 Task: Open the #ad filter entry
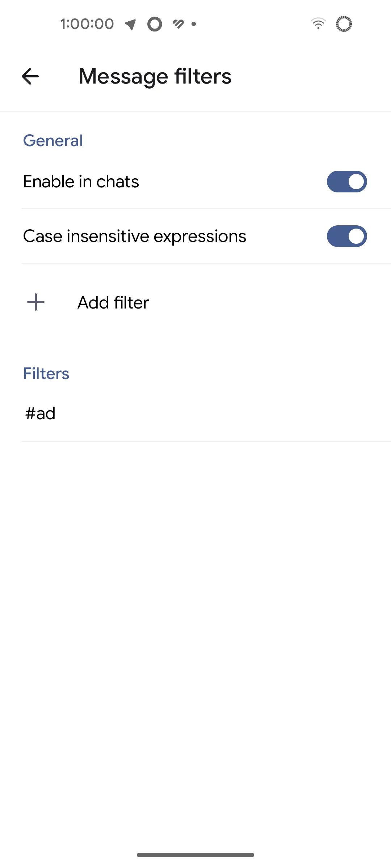click(x=41, y=413)
